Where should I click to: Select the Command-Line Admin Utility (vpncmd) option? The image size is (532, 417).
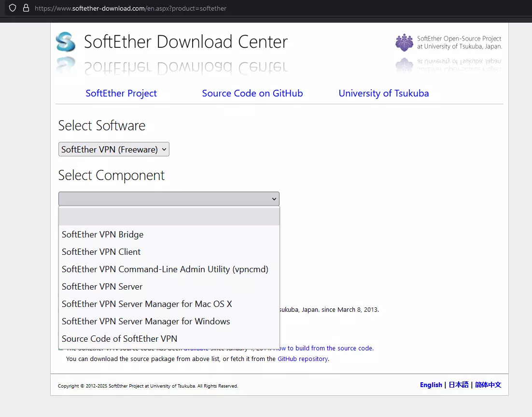pos(169,269)
